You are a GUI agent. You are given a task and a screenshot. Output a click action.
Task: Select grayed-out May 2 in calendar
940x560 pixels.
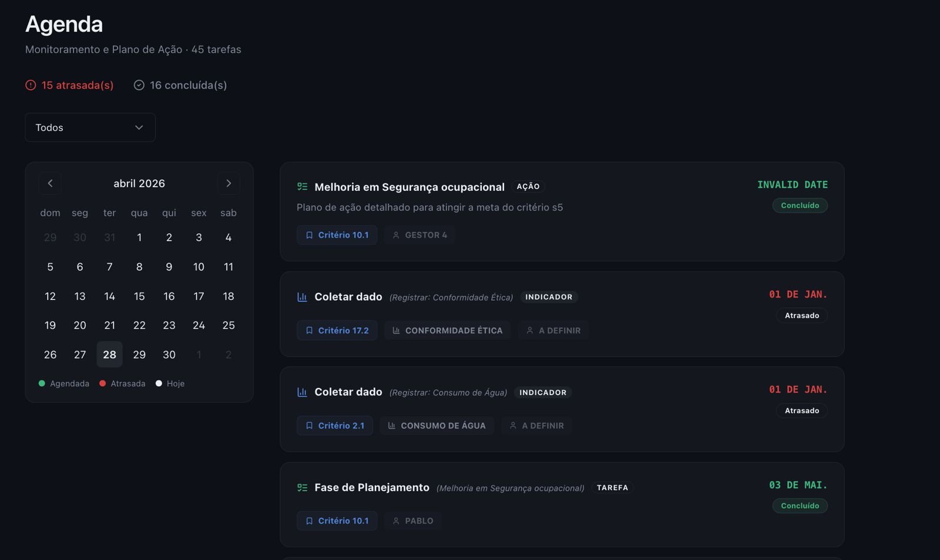[229, 355]
